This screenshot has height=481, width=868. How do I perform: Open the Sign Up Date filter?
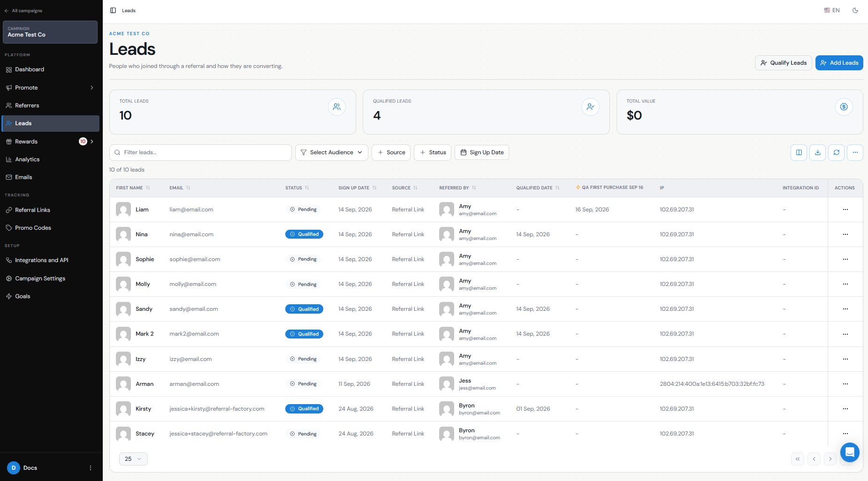coord(482,152)
